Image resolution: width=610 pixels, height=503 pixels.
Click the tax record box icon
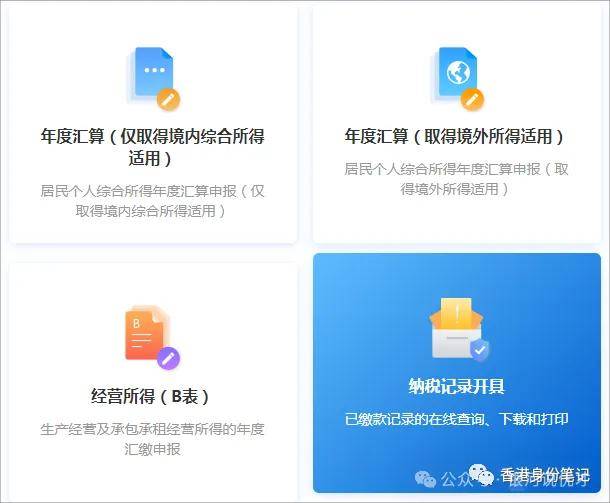tap(457, 328)
